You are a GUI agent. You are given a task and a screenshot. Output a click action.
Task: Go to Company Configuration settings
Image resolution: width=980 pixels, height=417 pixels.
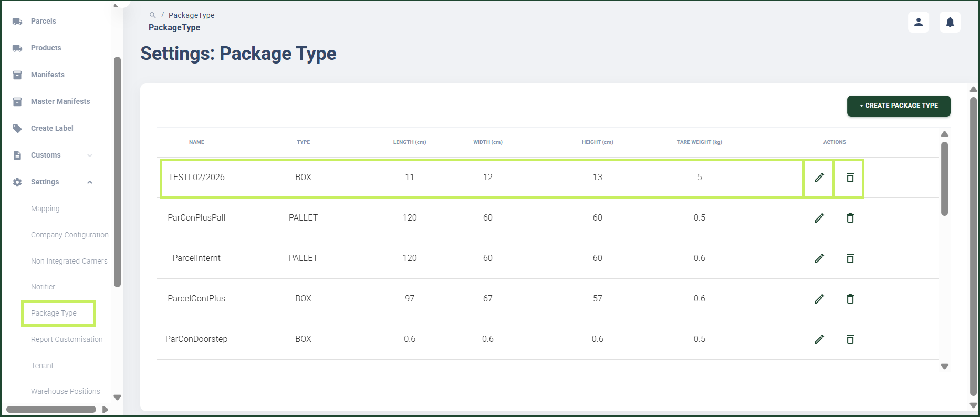pyautogui.click(x=70, y=235)
